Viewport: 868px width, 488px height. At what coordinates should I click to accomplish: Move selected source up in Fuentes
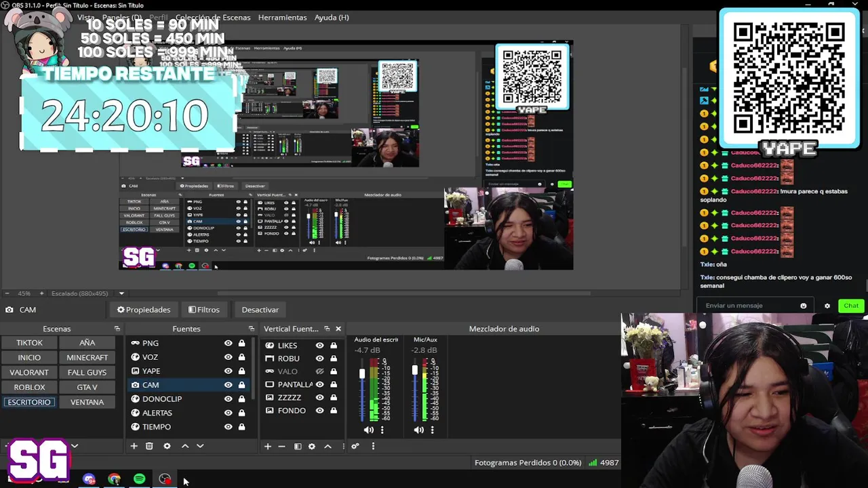point(185,446)
